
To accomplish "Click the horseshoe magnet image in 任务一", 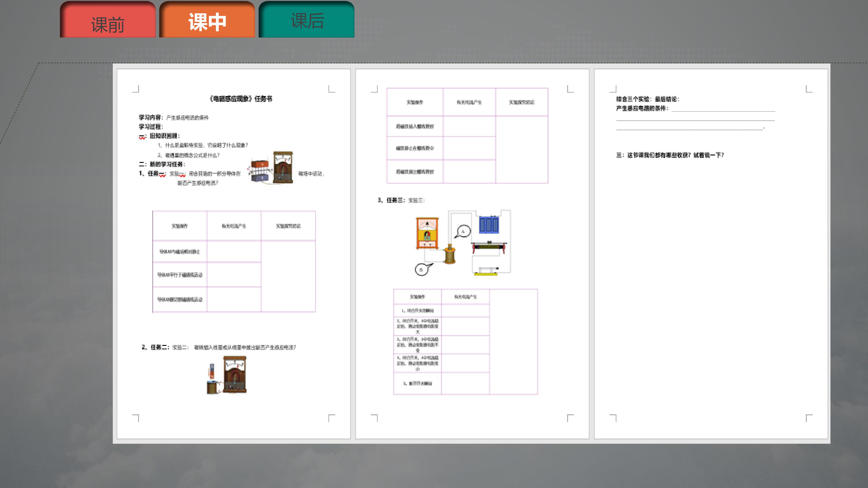I will point(260,171).
